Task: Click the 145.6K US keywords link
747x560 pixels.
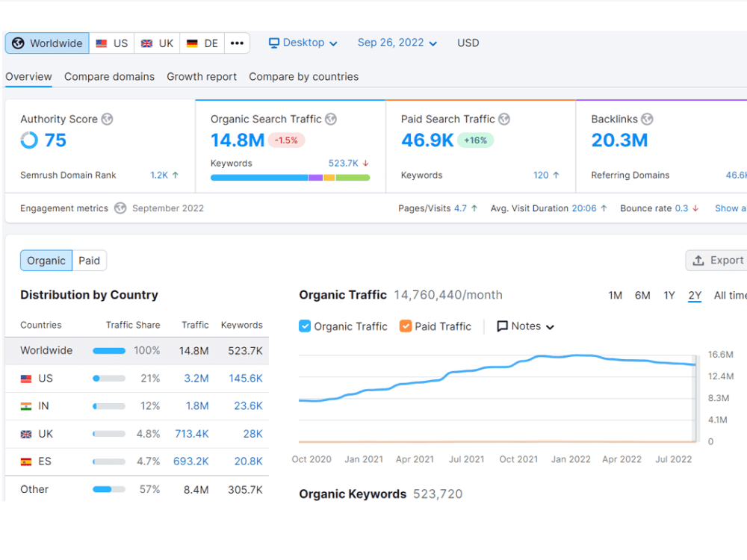Action: [245, 379]
